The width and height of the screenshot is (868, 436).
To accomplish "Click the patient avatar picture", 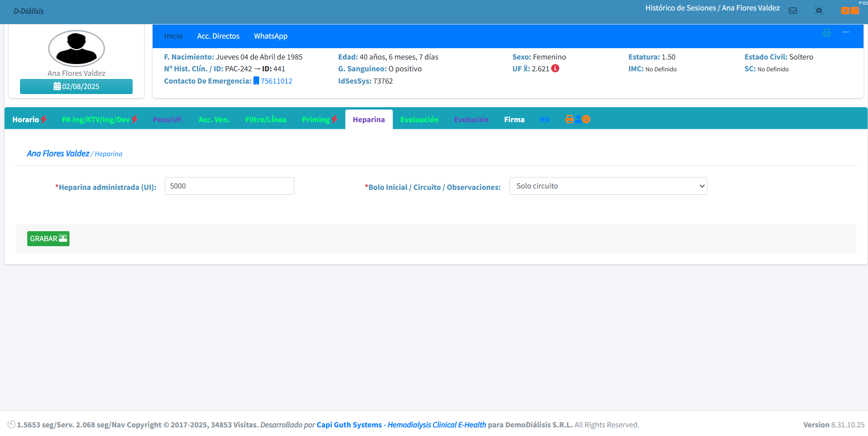I will point(76,49).
